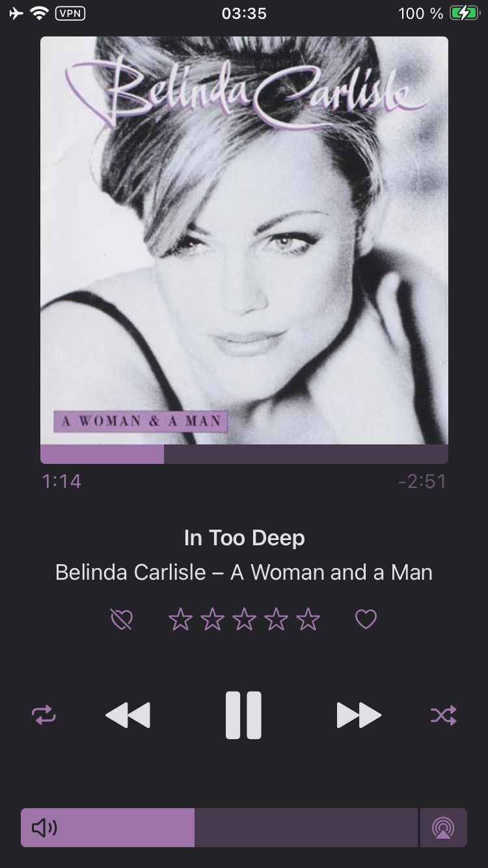This screenshot has height=868, width=488.
Task: Toggle remaining time display -2:51
Action: pyautogui.click(x=422, y=481)
